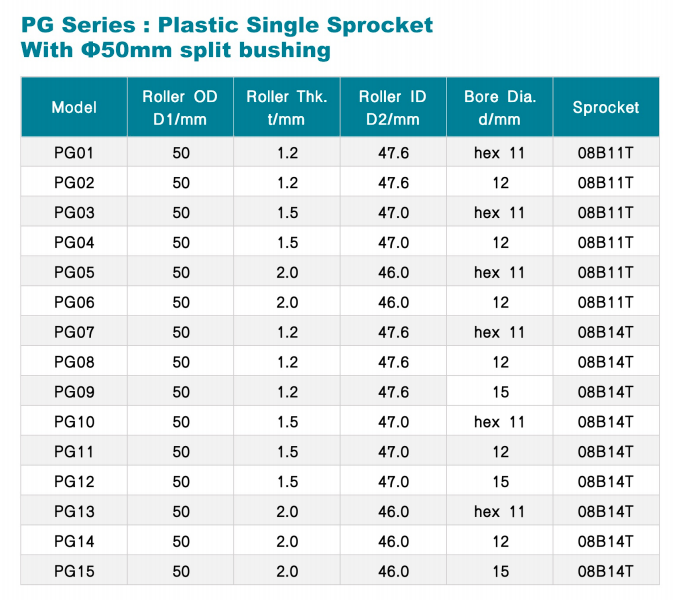Click the PG10 model cell
Screen dimensions: 676x600
coord(74,422)
